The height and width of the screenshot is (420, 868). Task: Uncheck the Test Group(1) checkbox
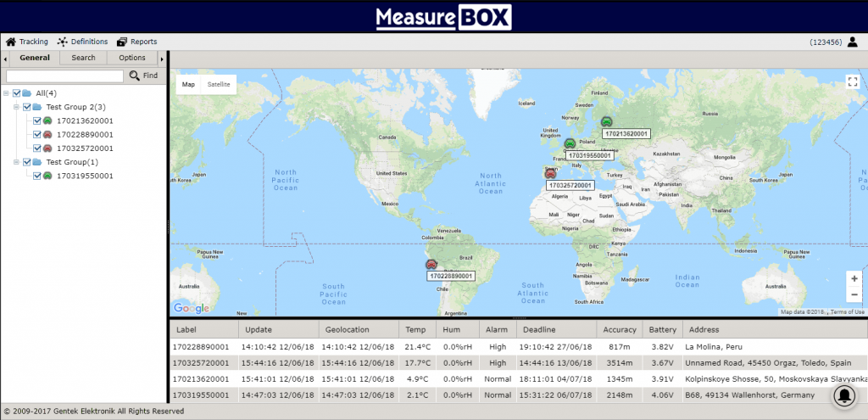[26, 162]
